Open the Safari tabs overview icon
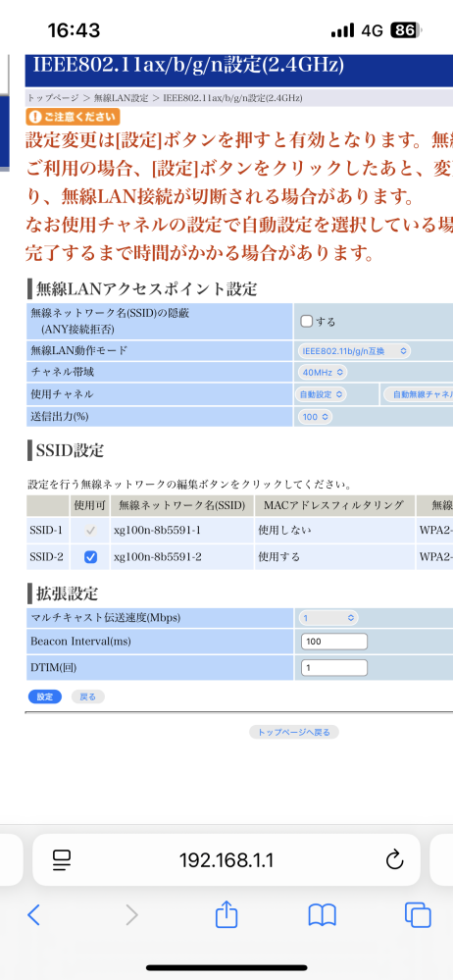The image size is (453, 980). (418, 915)
